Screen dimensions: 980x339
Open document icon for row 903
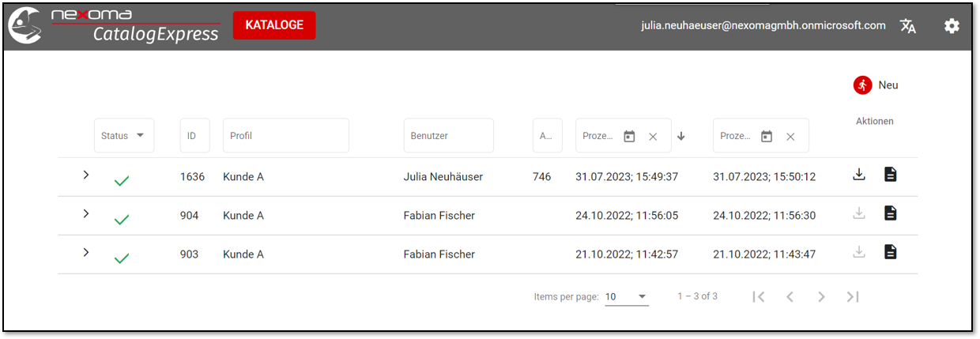[x=891, y=252]
